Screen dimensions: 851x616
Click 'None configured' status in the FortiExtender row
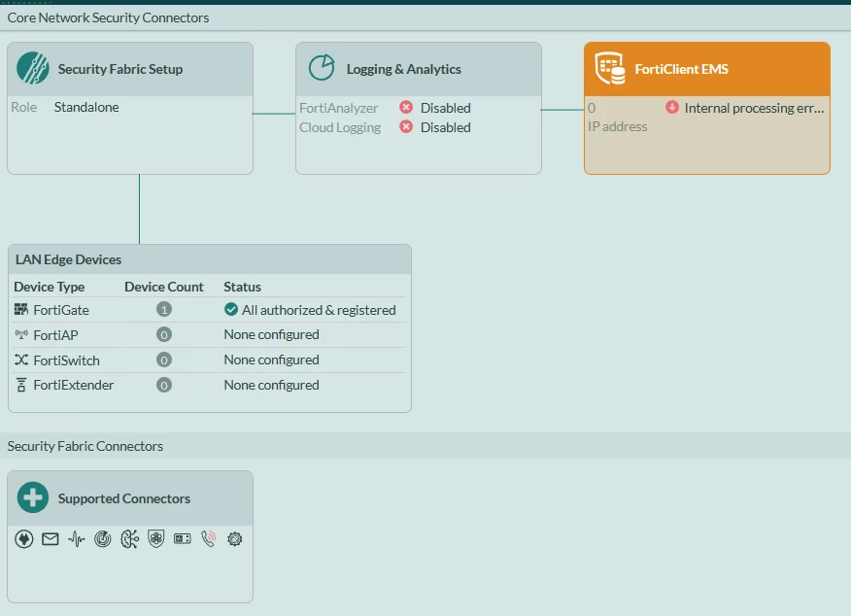click(x=271, y=385)
